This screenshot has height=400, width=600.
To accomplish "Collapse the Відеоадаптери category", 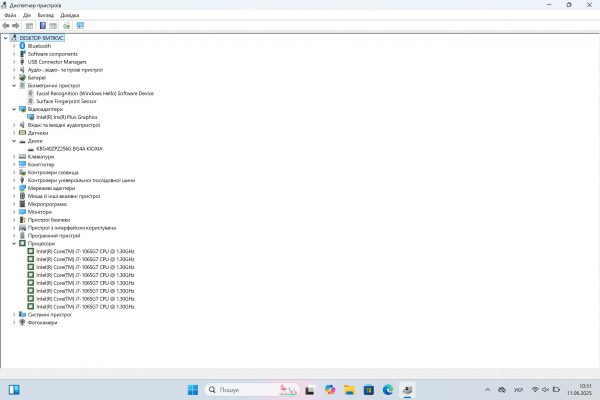I will pos(14,109).
